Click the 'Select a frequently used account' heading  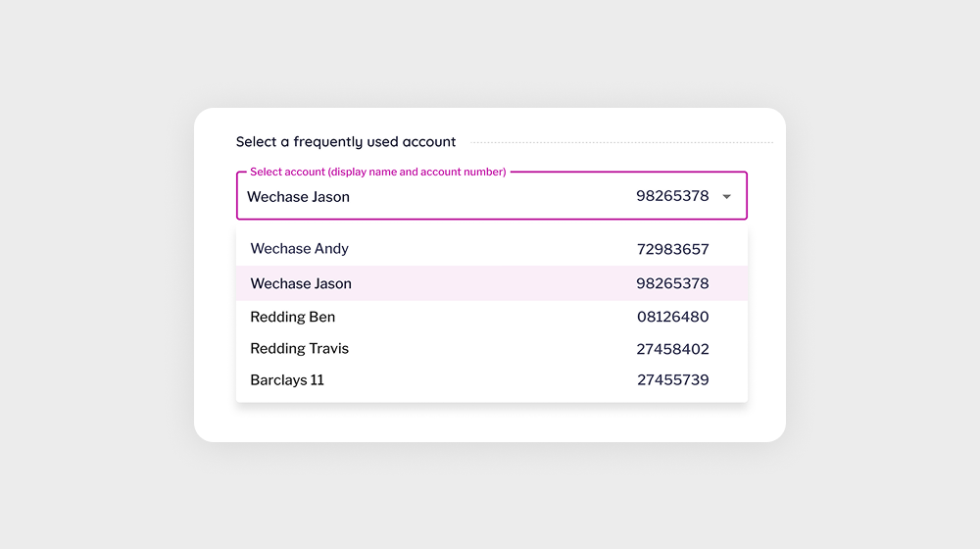coord(346,142)
